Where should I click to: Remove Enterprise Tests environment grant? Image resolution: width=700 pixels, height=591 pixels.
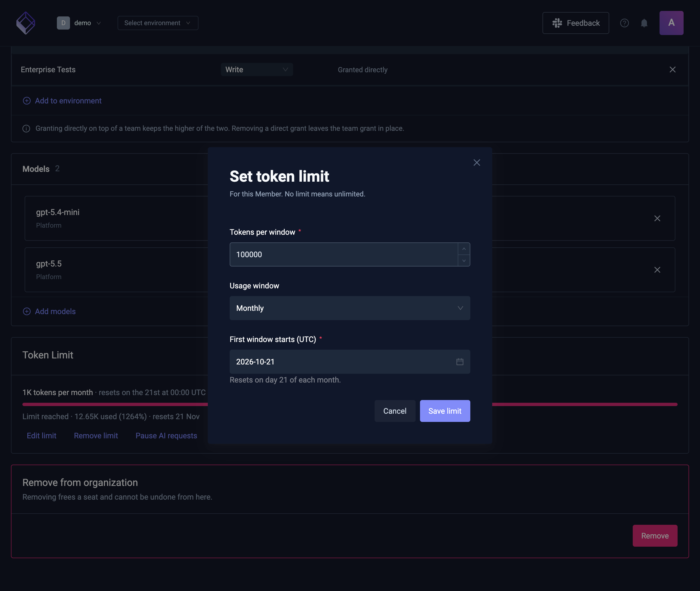click(x=672, y=70)
